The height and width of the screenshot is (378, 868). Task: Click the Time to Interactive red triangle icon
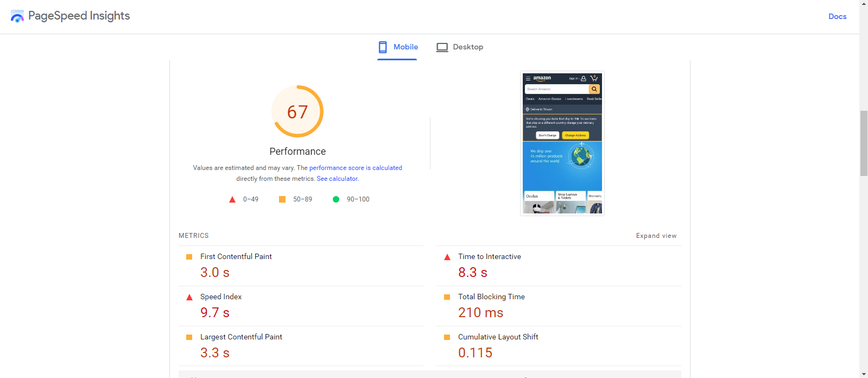[447, 257]
